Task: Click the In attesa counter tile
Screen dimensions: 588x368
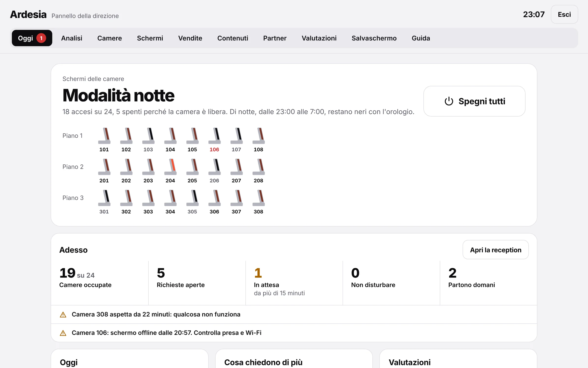Action: (294, 282)
